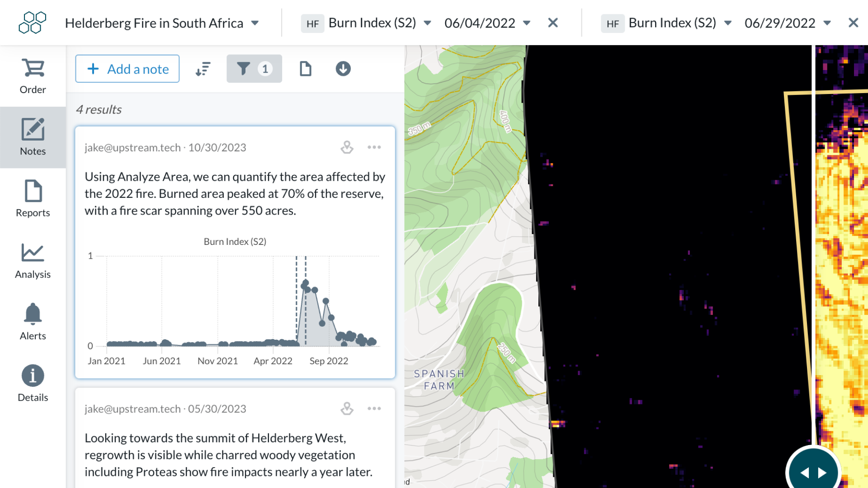This screenshot has width=868, height=488.
Task: Open the 06/29/2022 date dropdown
Action: [788, 23]
